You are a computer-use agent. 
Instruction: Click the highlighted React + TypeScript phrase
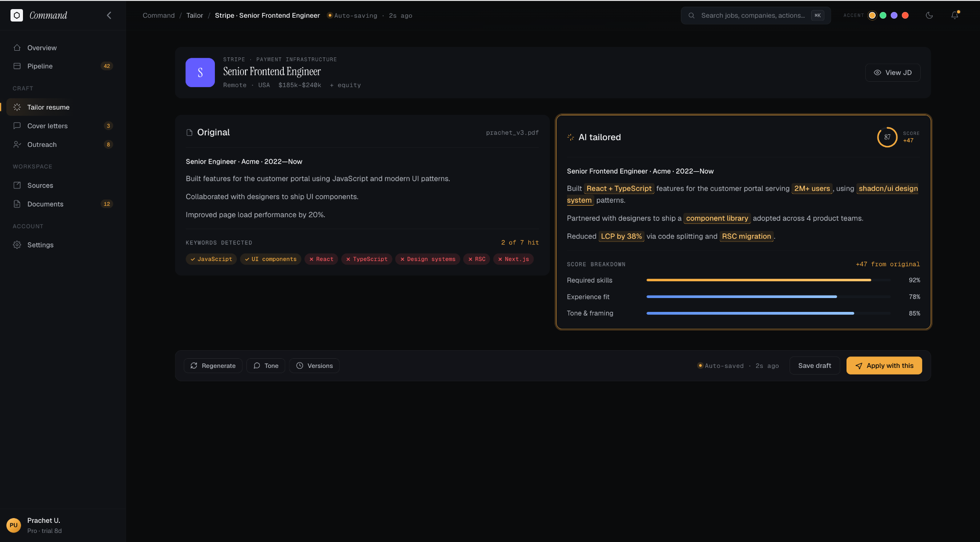click(x=619, y=188)
